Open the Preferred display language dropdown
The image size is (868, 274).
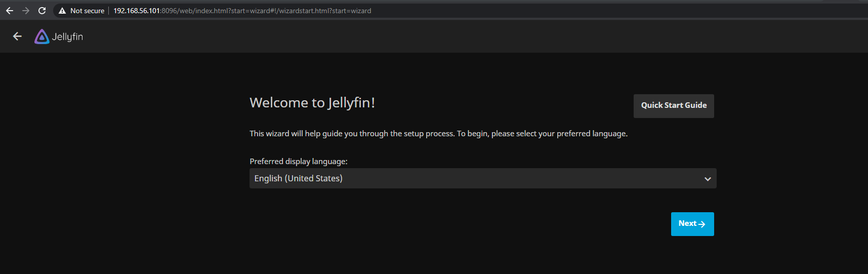pos(483,178)
